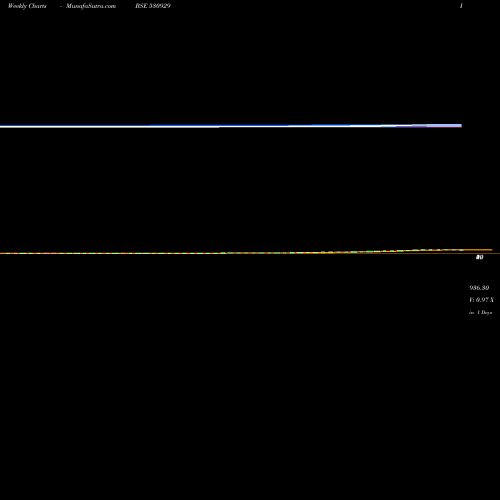The image size is (500, 500).
Task: Click the MunafaSutra.com label
Action: coord(91,6)
